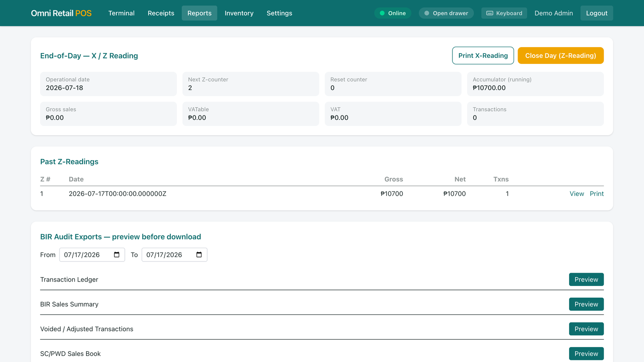Click the Past Z-Readings heading
The width and height of the screenshot is (644, 362).
pos(69,162)
